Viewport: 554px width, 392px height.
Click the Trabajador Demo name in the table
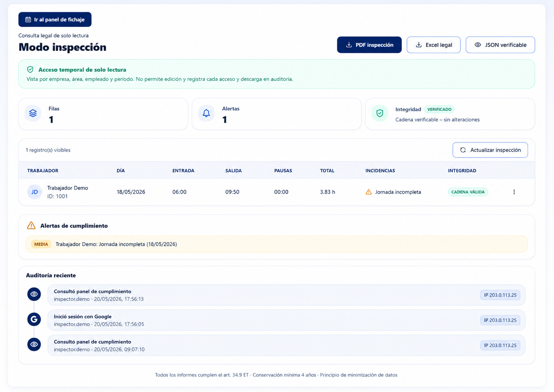(68, 188)
